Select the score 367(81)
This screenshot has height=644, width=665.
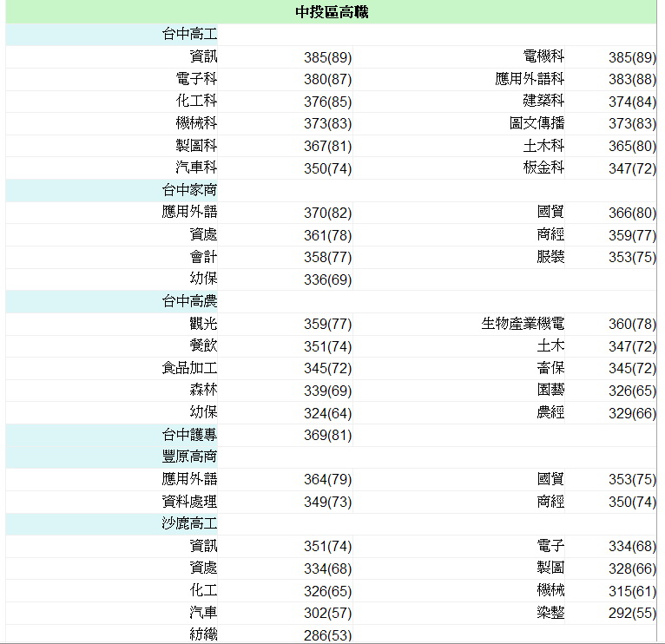328,147
